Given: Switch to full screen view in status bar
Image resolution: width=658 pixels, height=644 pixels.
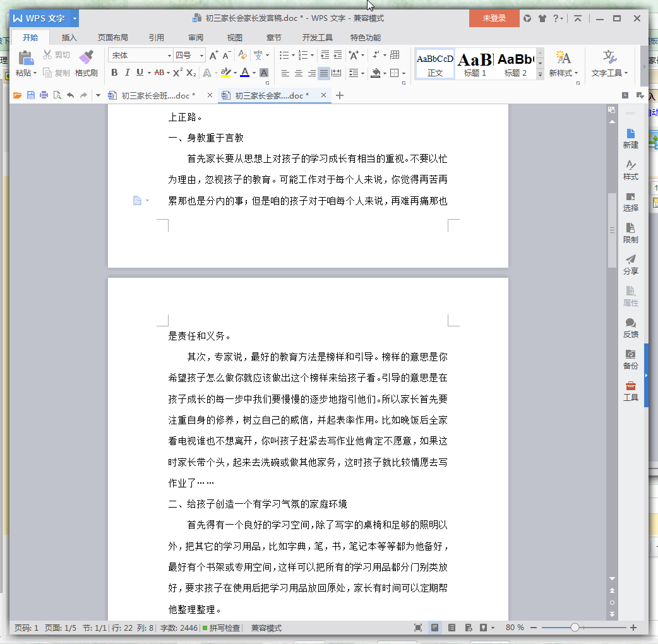Looking at the screenshot, I should coord(418,628).
